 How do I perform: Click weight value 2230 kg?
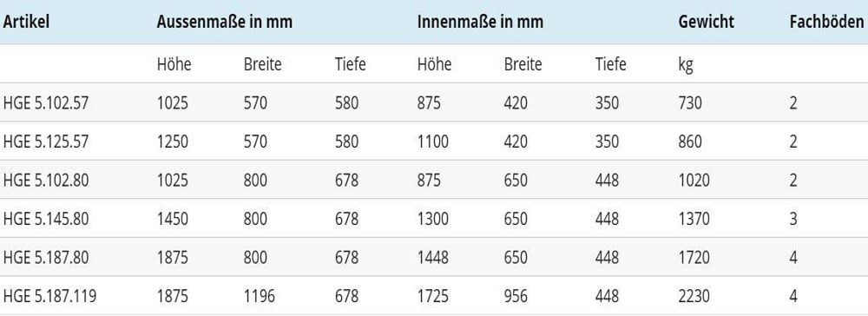point(694,297)
